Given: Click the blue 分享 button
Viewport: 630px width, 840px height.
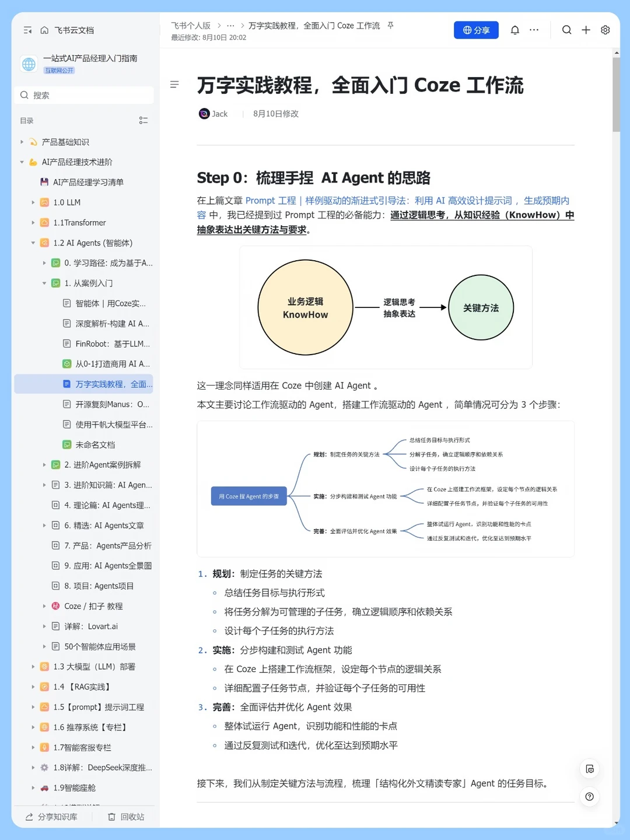Looking at the screenshot, I should (476, 30).
